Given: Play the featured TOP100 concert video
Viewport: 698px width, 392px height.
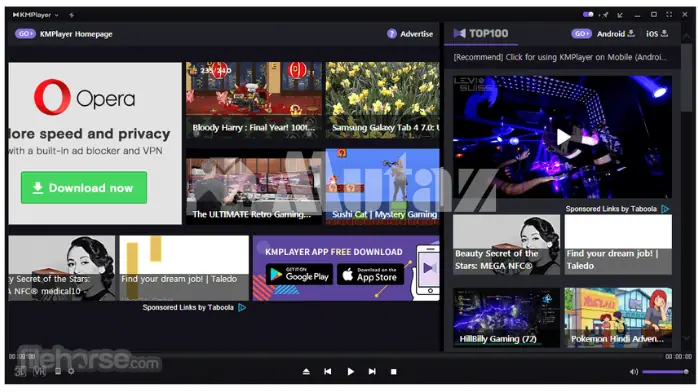Looking at the screenshot, I should (x=562, y=137).
